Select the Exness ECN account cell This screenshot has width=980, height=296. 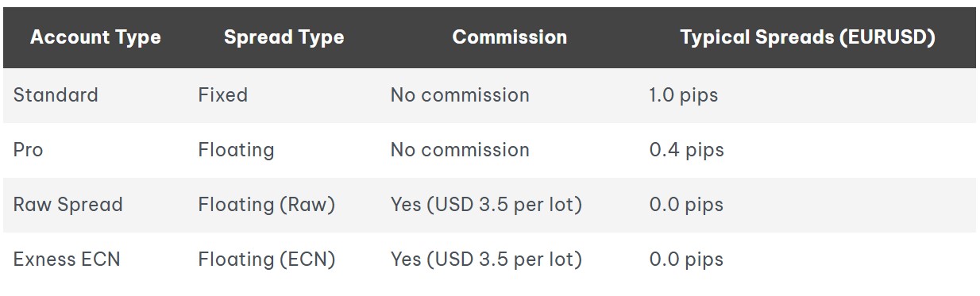point(67,259)
